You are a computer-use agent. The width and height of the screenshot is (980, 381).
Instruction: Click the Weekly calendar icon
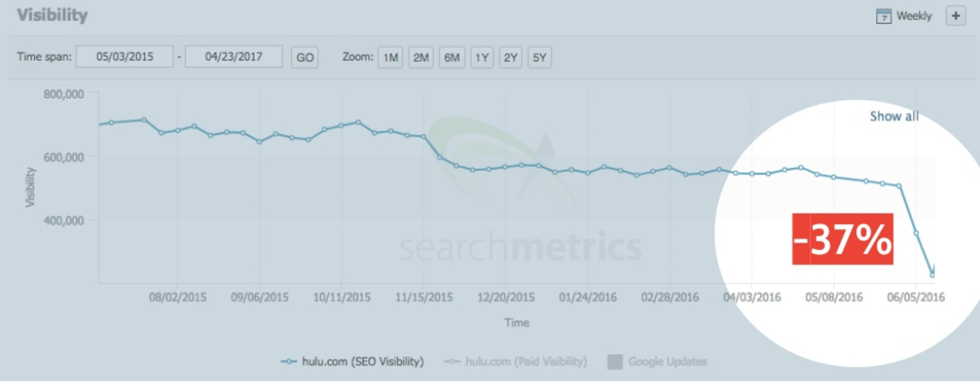point(883,16)
